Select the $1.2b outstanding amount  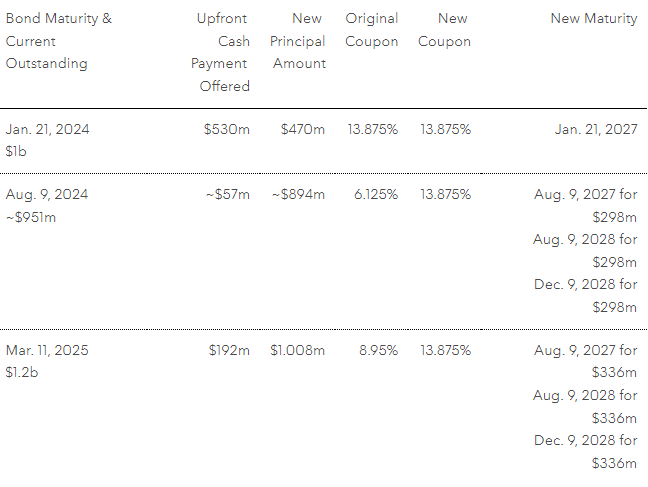click(22, 373)
